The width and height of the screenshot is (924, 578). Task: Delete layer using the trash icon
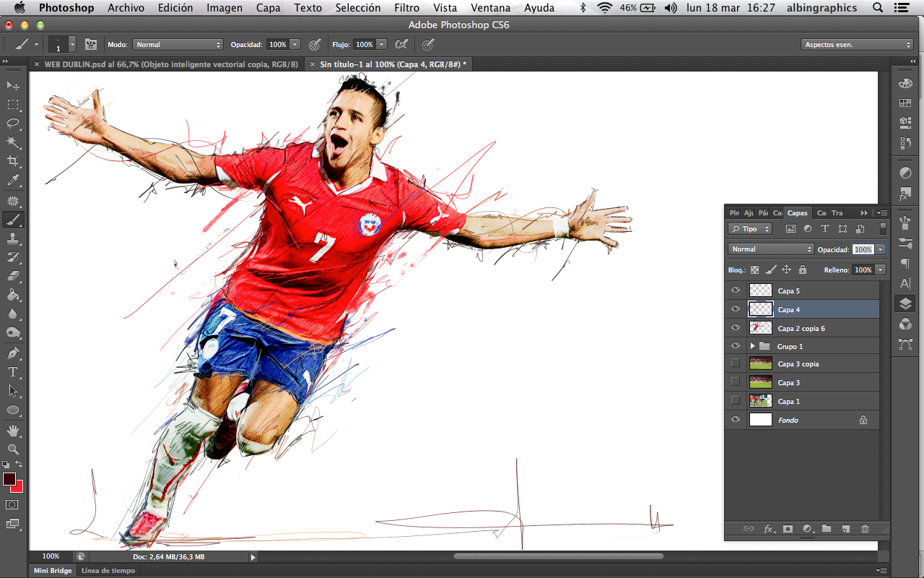pyautogui.click(x=865, y=529)
